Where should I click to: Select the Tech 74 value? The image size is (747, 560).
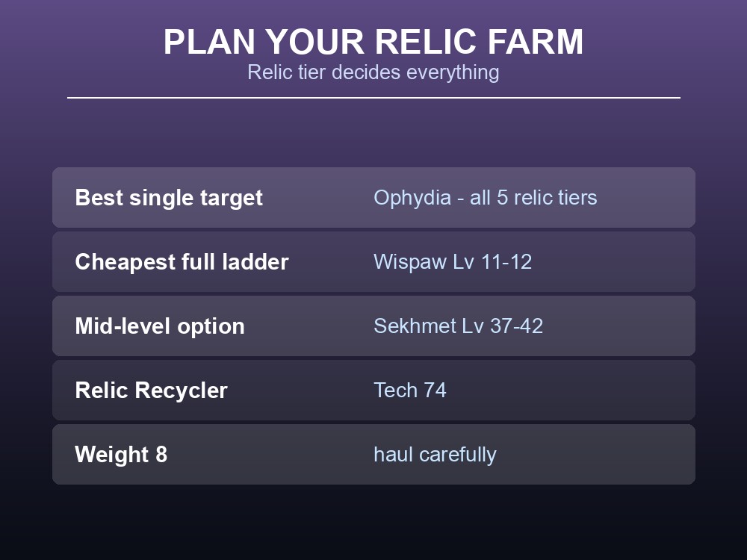click(409, 391)
